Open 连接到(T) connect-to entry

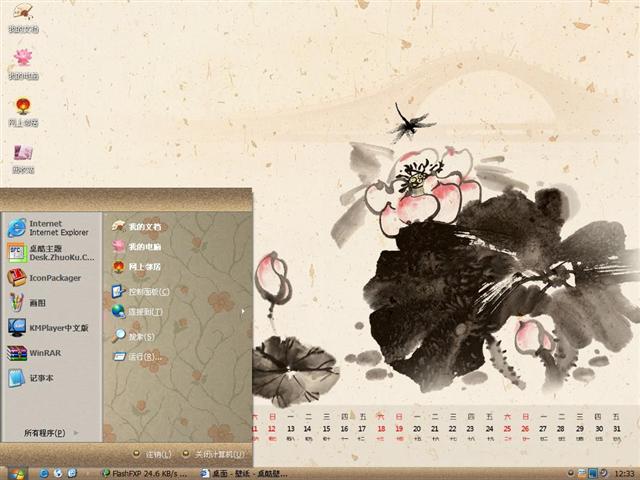pos(138,311)
